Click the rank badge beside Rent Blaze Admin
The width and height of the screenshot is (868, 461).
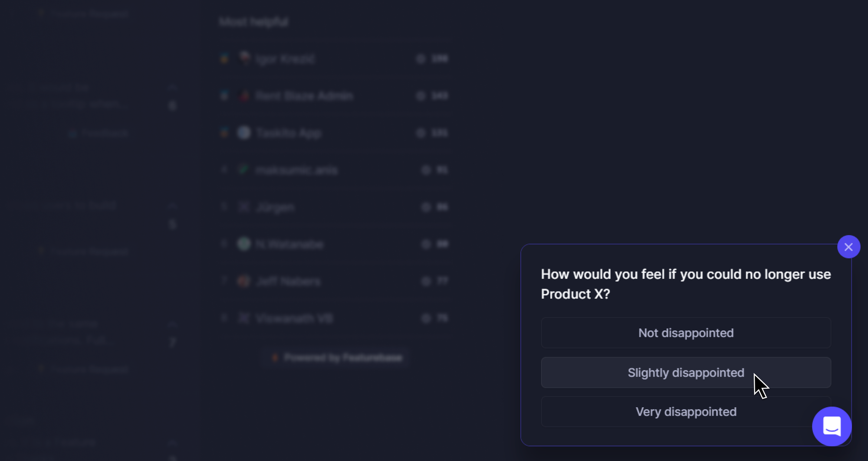click(x=224, y=96)
